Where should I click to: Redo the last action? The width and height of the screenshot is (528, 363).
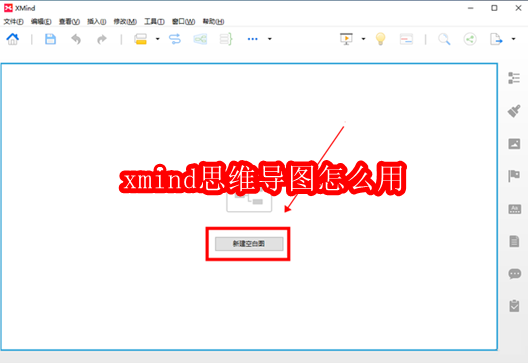(x=102, y=39)
